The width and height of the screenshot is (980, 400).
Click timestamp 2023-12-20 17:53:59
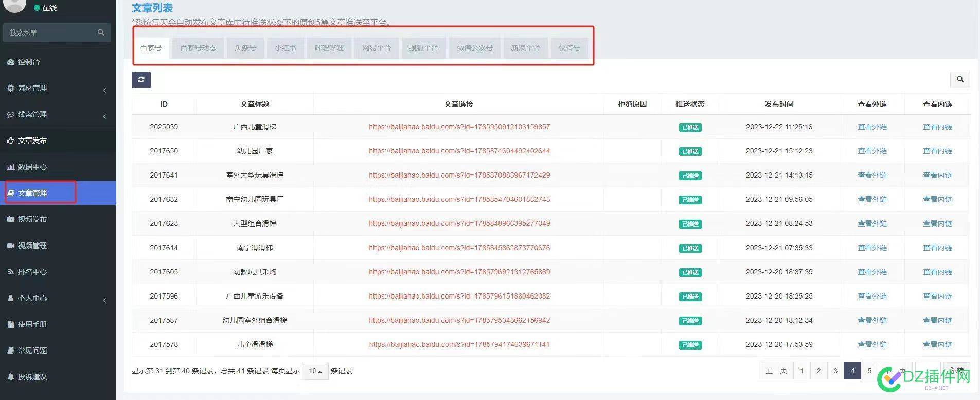779,344
